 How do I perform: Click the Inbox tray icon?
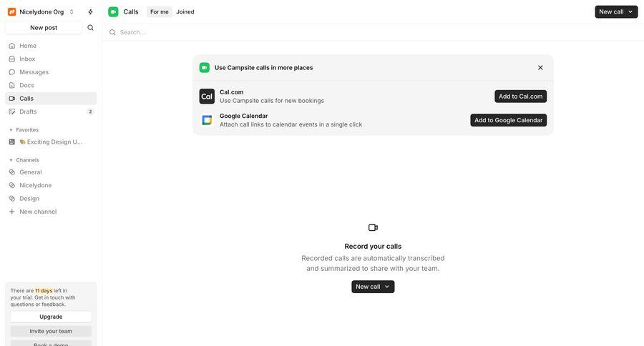click(12, 59)
